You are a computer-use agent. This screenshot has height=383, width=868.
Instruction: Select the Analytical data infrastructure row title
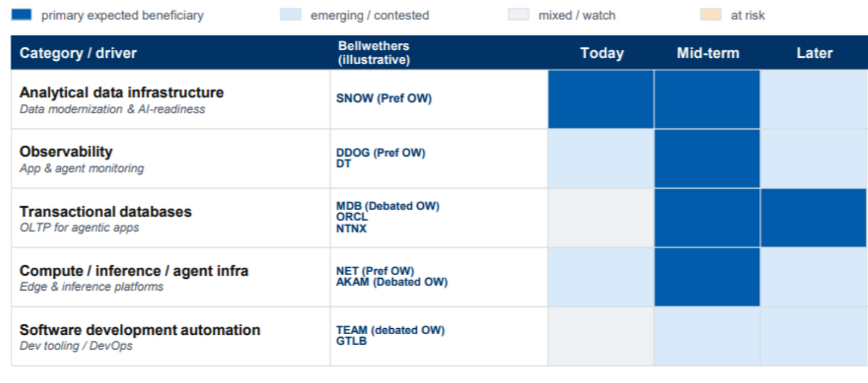122,92
